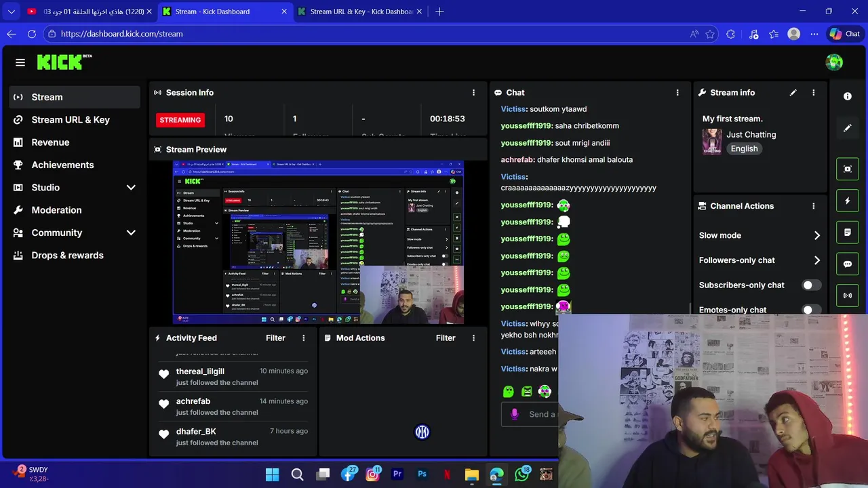This screenshot has height=488, width=868.
Task: Open Stream info options menu
Action: [814, 92]
